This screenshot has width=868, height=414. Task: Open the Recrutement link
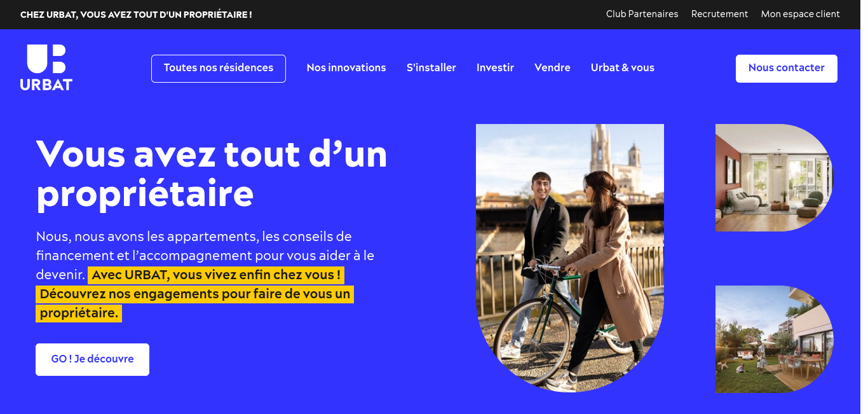[x=719, y=14]
